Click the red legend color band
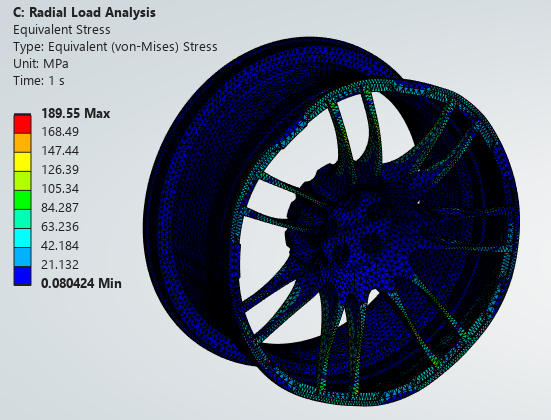The image size is (551, 420). [x=22, y=124]
